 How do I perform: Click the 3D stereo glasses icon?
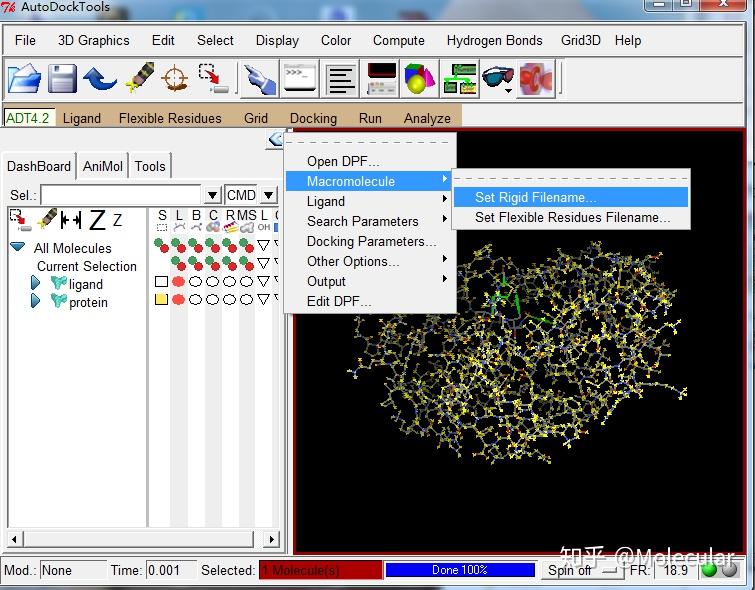497,77
